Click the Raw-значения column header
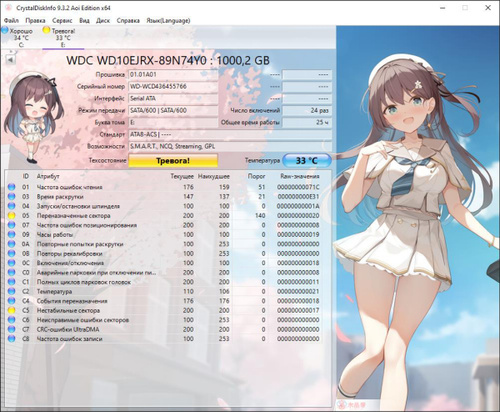 [x=300, y=176]
